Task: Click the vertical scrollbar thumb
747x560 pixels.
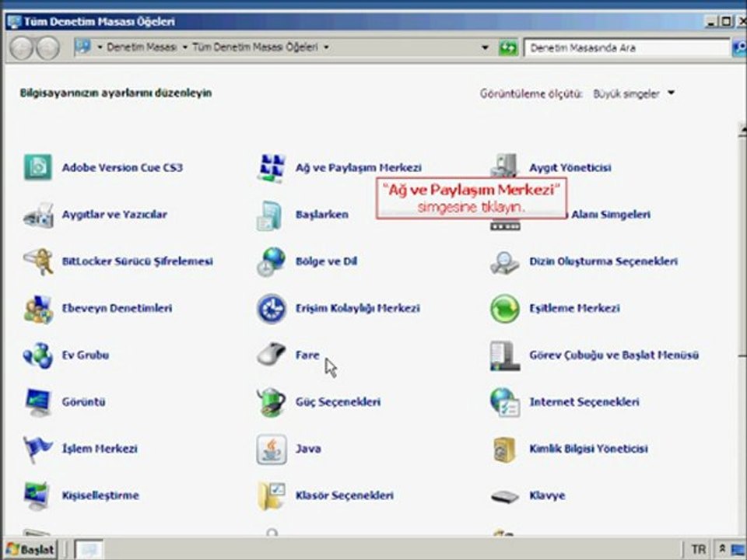Action: (742, 245)
